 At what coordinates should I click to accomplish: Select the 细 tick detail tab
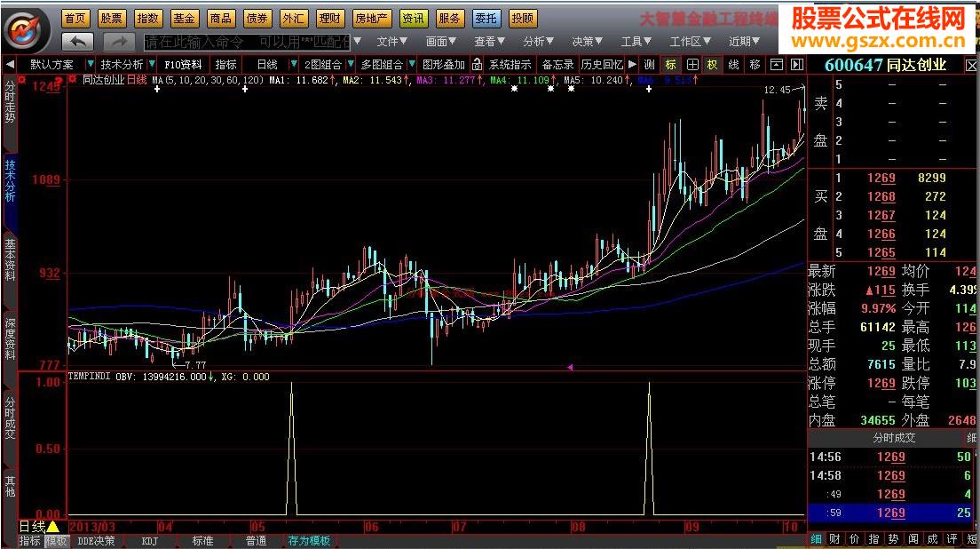818,539
